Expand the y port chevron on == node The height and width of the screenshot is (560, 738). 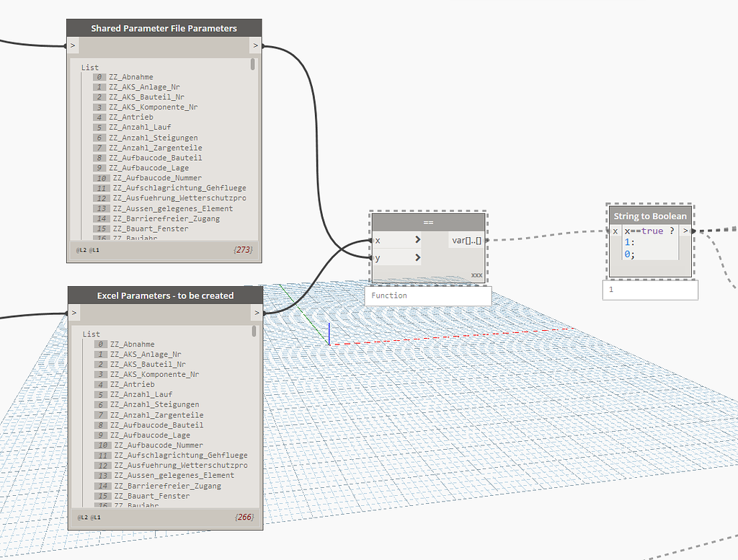418,257
